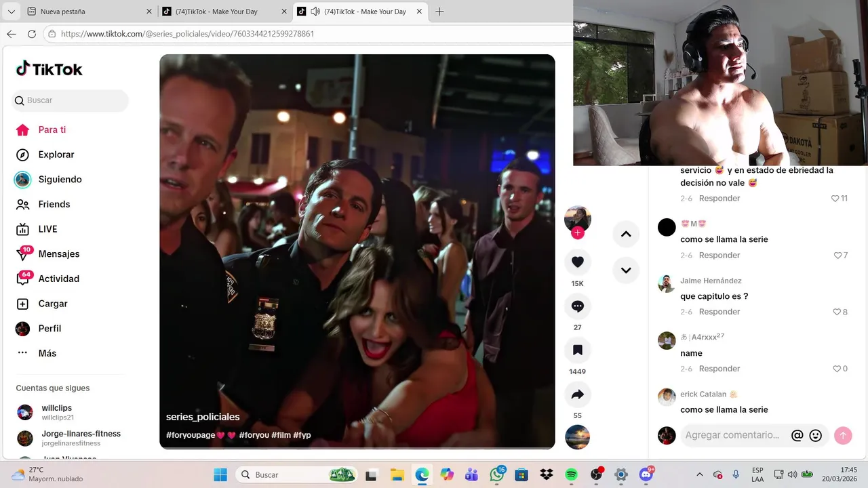The image size is (868, 488).
Task: Reload the page
Action: click(x=31, y=34)
